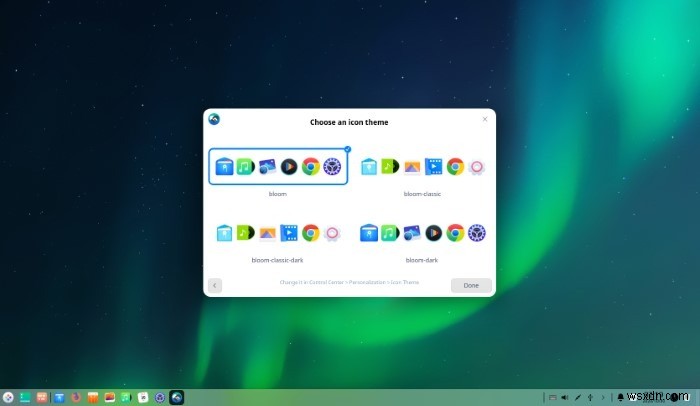Open Firefox from the dock
Viewport: 700px width, 406px height.
click(76, 397)
